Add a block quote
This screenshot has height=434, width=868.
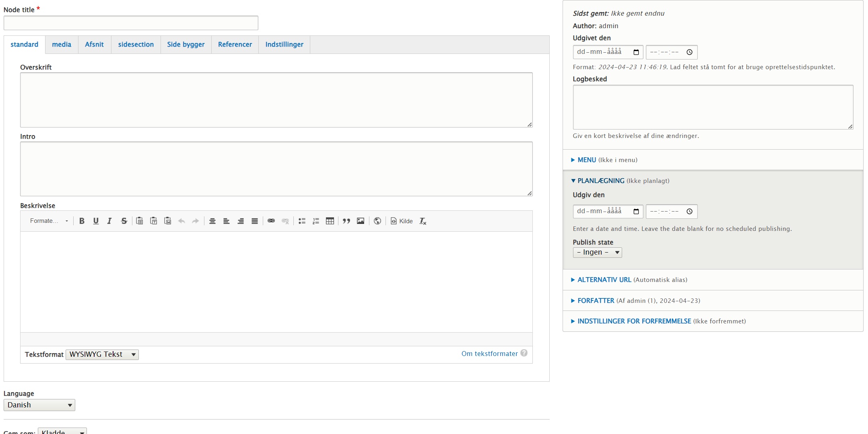pyautogui.click(x=346, y=221)
